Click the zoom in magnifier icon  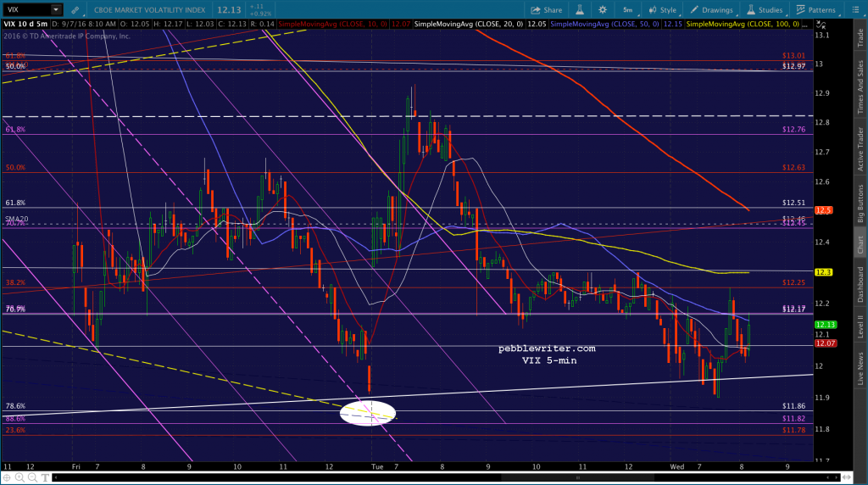click(19, 477)
